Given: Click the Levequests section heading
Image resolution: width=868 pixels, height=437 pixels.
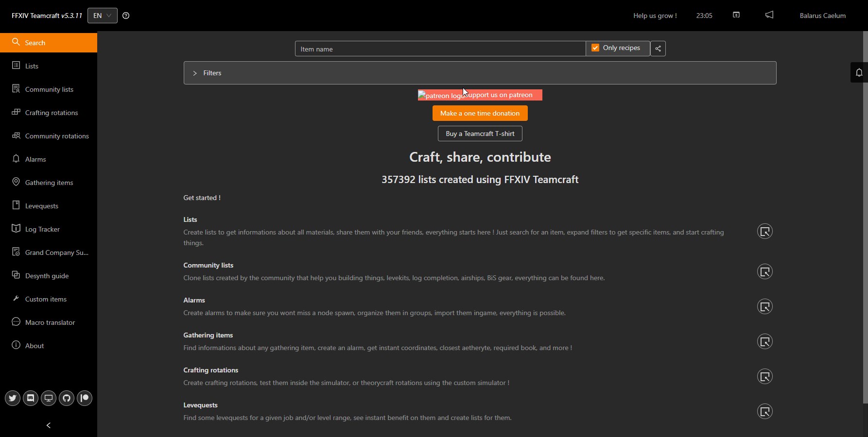Looking at the screenshot, I should tap(200, 405).
